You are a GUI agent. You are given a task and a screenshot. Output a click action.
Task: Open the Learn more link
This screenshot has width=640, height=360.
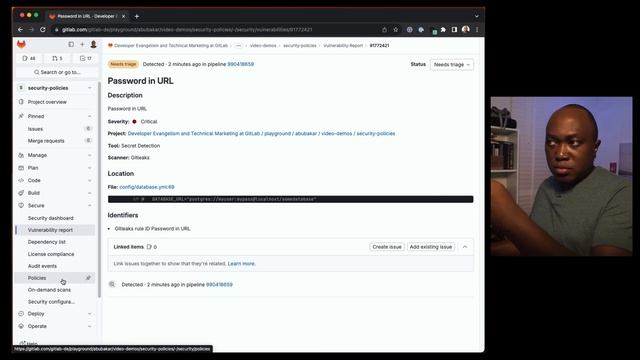coord(241,264)
